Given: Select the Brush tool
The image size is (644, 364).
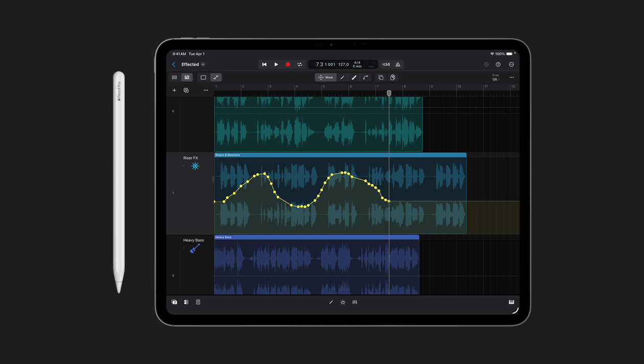Looking at the screenshot, I should pos(354,77).
